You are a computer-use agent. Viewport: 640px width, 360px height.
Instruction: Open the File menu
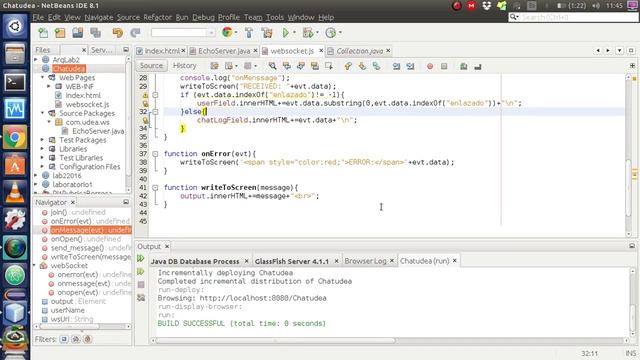pos(38,17)
